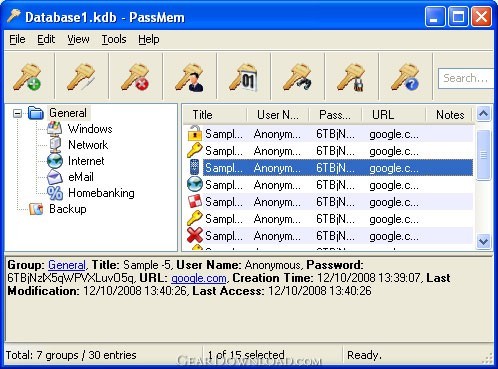The height and width of the screenshot is (369, 498).
Task: Select the eMail group label
Action: [81, 177]
